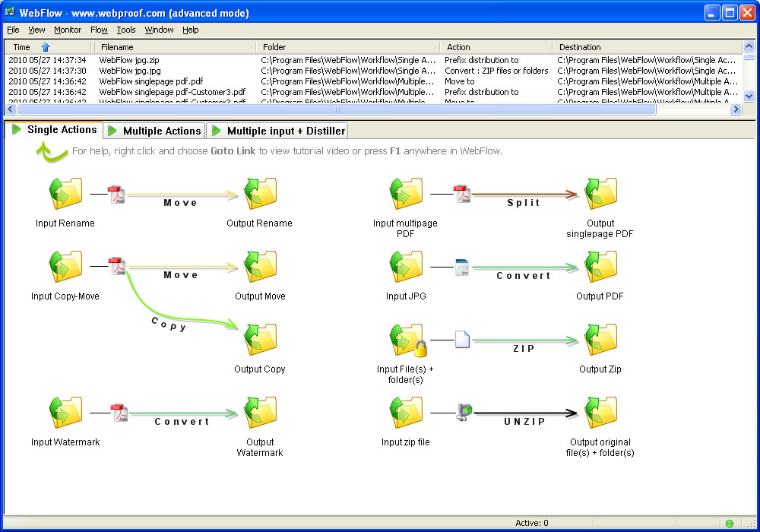Open the Monitor menu

68,30
